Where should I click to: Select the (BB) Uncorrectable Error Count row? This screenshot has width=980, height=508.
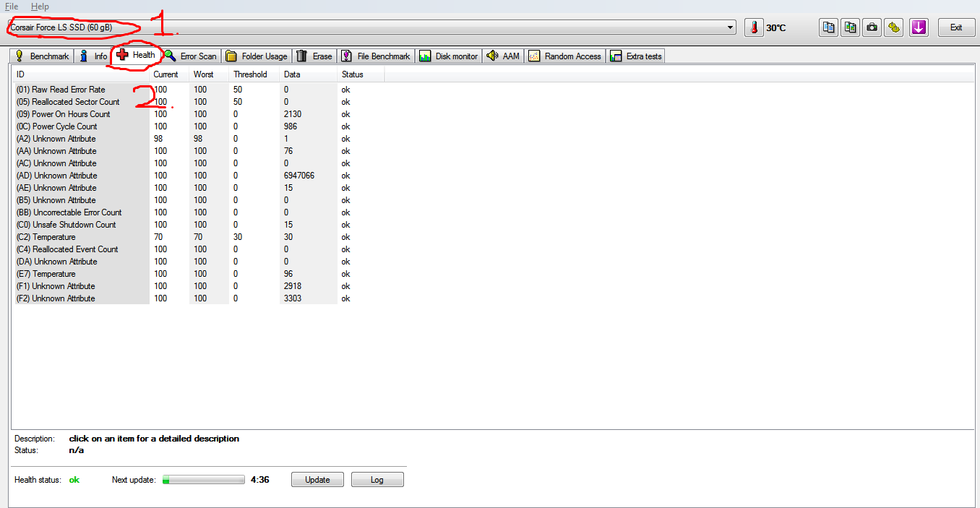coord(199,212)
